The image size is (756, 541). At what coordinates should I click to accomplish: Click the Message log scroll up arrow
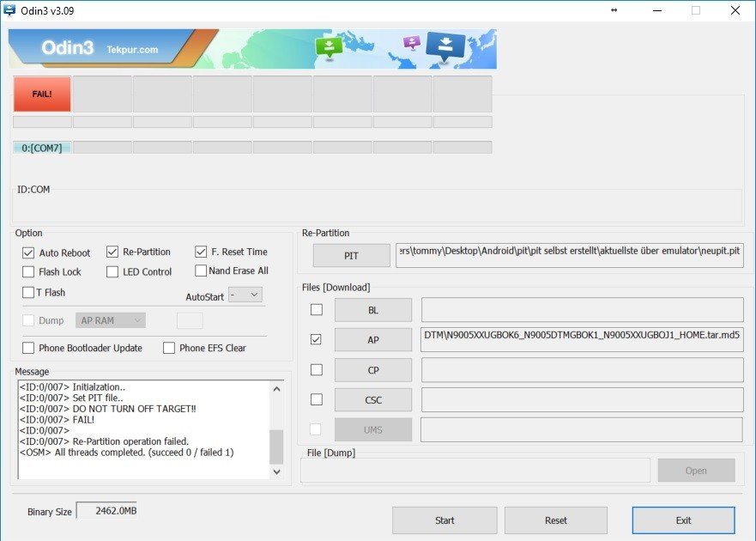coord(277,388)
